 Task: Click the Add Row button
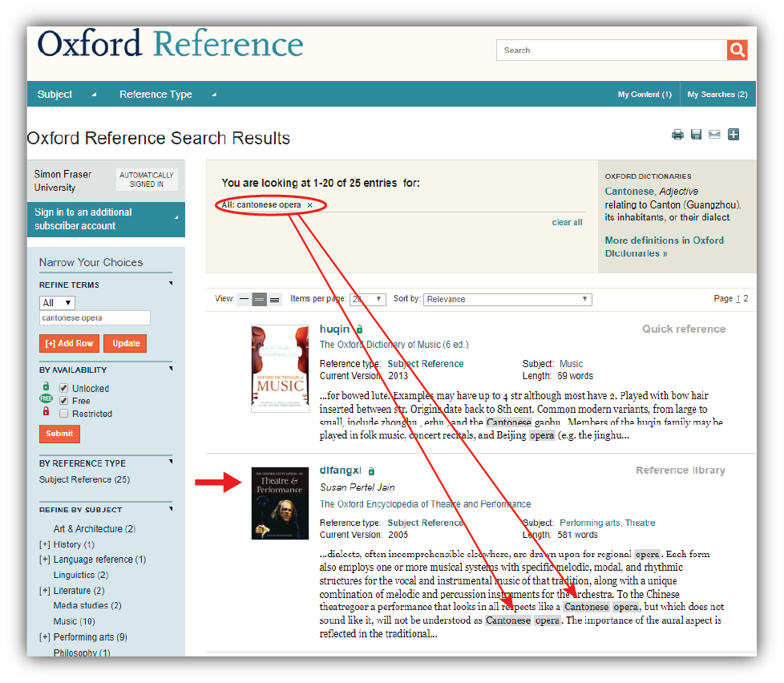pyautogui.click(x=70, y=343)
